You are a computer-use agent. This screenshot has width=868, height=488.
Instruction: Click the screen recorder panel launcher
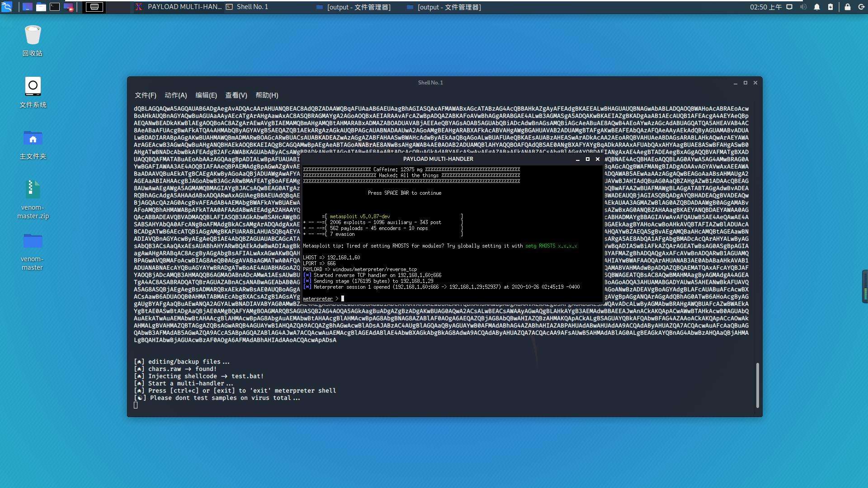(68, 7)
